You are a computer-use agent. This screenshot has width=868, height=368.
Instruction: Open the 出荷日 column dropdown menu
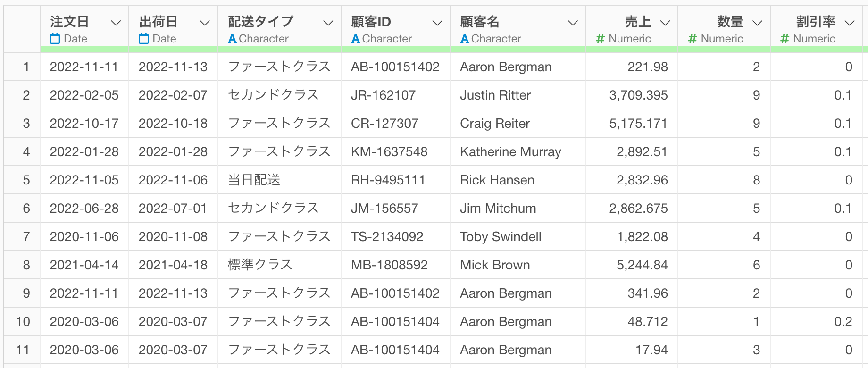(205, 23)
